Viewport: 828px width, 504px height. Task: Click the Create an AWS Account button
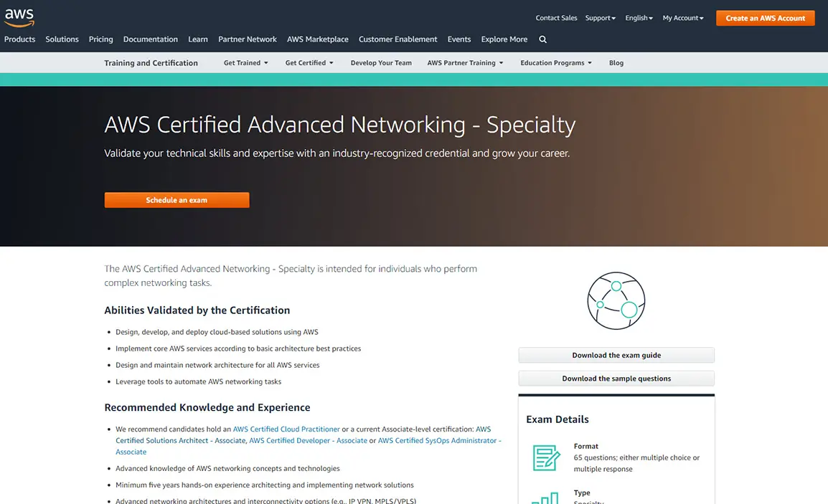765,18
